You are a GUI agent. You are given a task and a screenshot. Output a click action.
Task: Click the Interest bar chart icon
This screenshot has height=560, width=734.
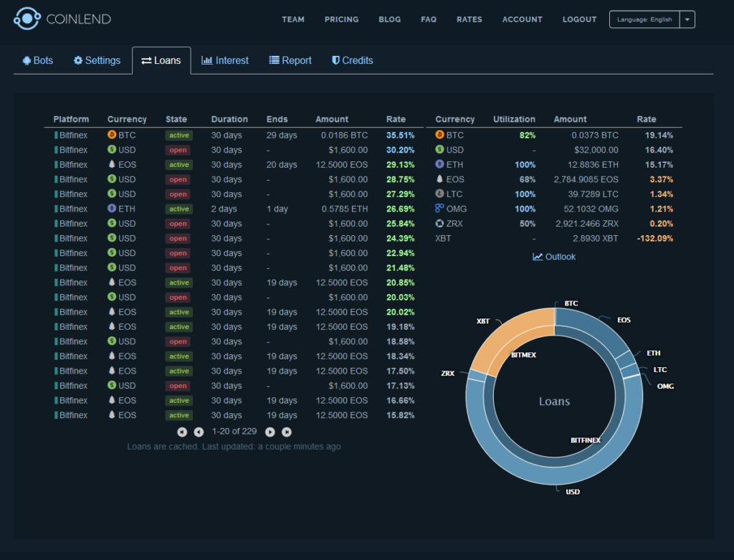(x=207, y=60)
